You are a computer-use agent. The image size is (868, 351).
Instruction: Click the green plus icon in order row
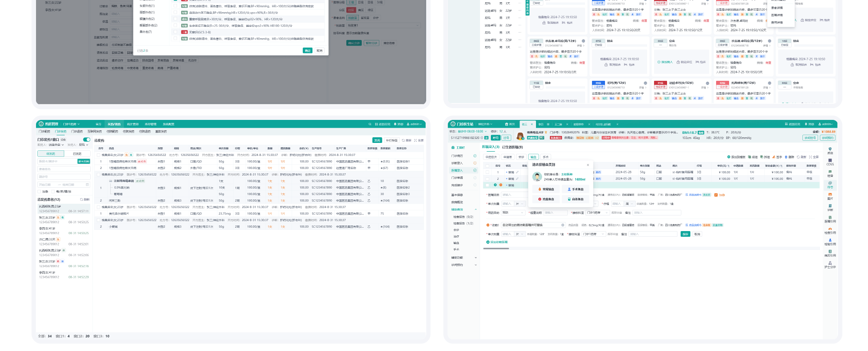coord(495,185)
